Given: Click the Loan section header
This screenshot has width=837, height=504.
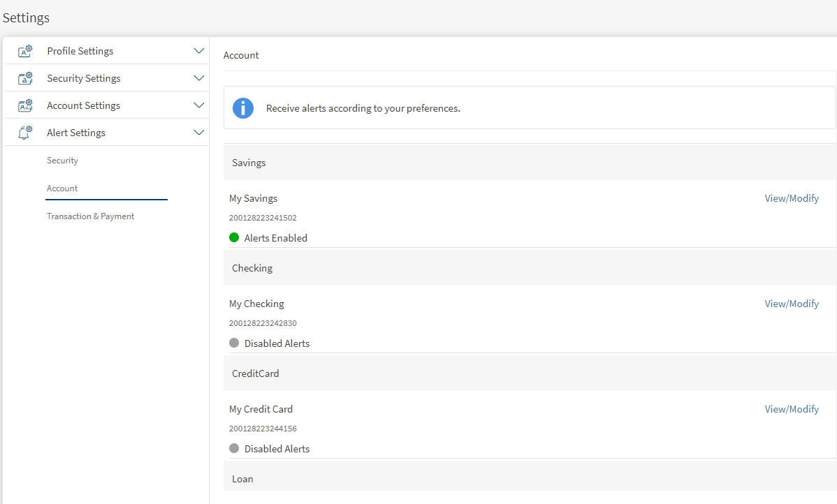Looking at the screenshot, I should click(x=242, y=479).
